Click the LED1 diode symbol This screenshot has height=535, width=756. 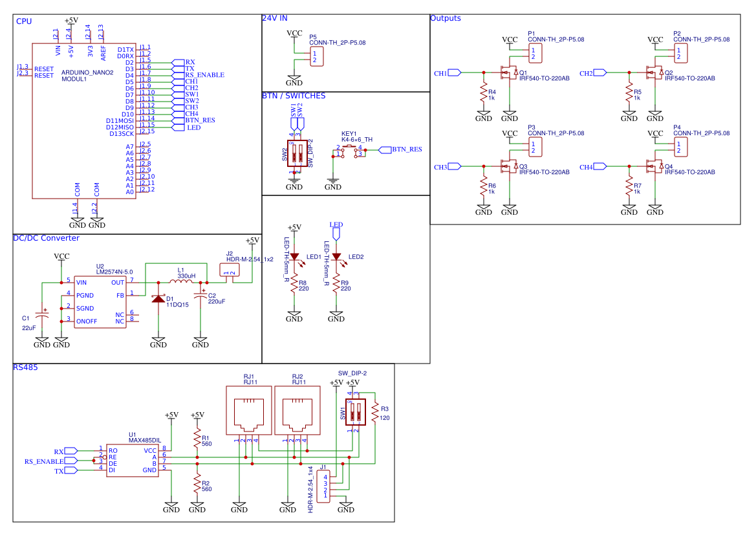[x=295, y=257]
